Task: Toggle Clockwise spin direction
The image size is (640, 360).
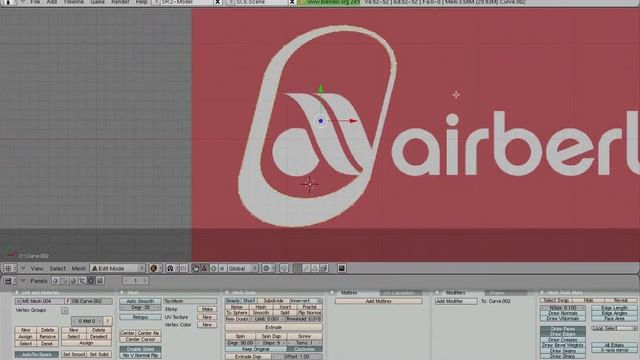Action: (x=304, y=349)
